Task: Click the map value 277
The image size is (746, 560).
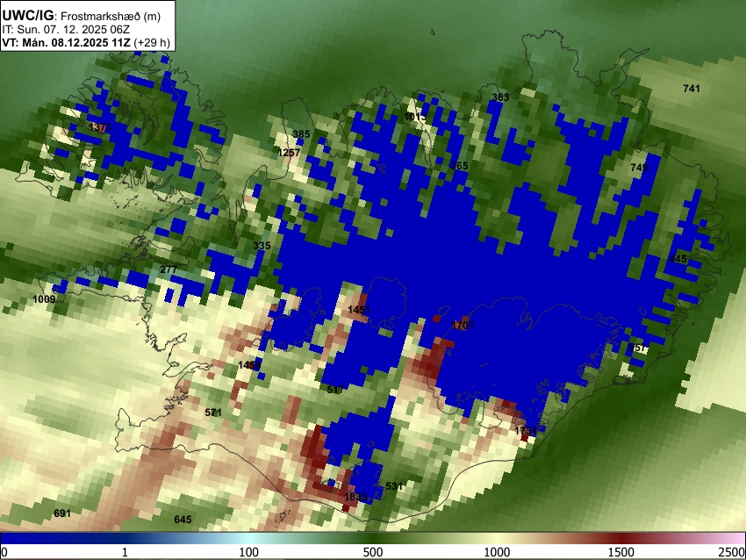Action: [x=169, y=269]
